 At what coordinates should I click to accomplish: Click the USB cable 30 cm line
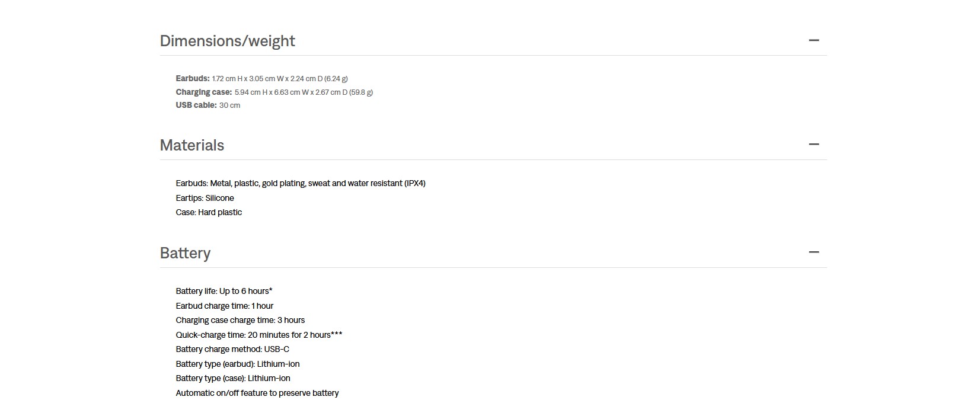(208, 105)
